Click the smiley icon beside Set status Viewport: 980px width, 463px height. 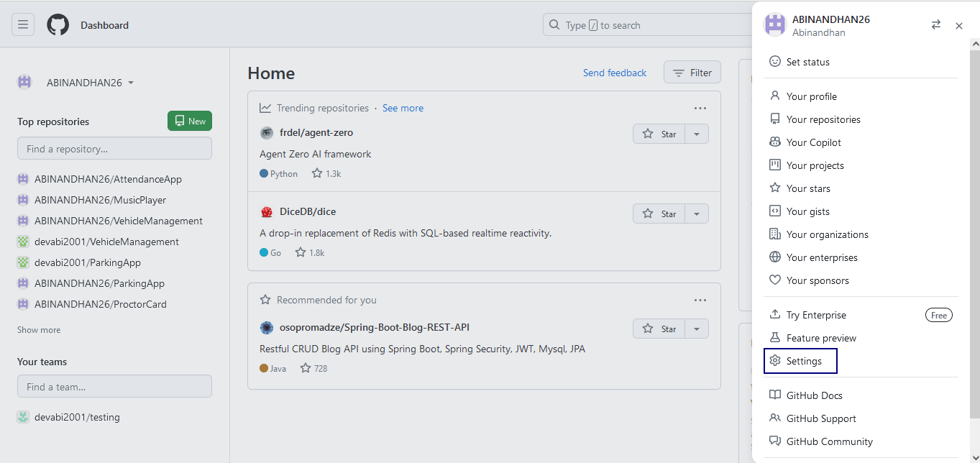click(775, 62)
